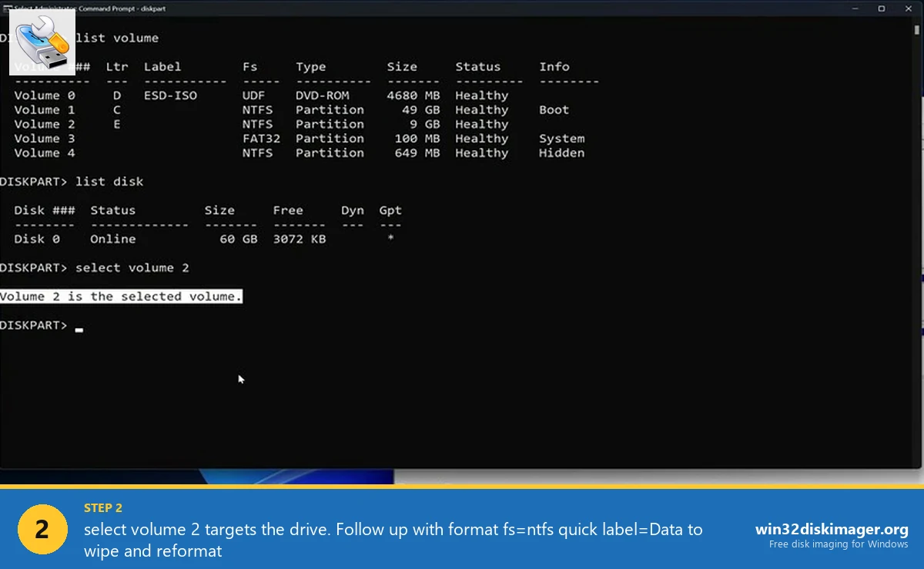
Task: Click the yellow circled number 2 badge
Action: coord(42,529)
